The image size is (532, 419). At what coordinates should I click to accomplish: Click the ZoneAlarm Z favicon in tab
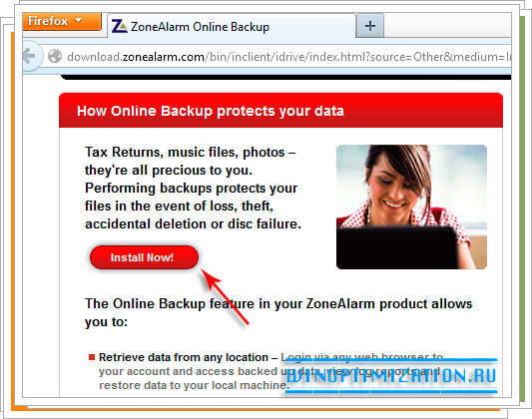click(x=119, y=27)
